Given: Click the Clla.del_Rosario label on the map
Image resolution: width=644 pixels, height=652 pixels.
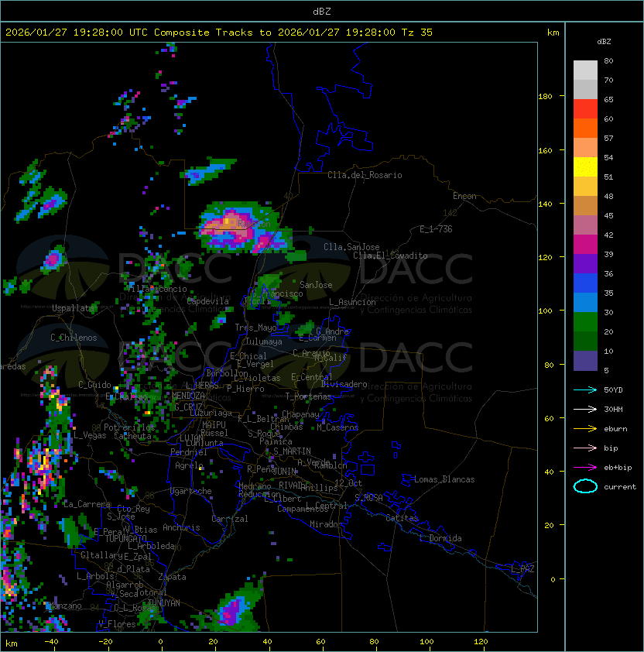Looking at the screenshot, I should pos(365,176).
